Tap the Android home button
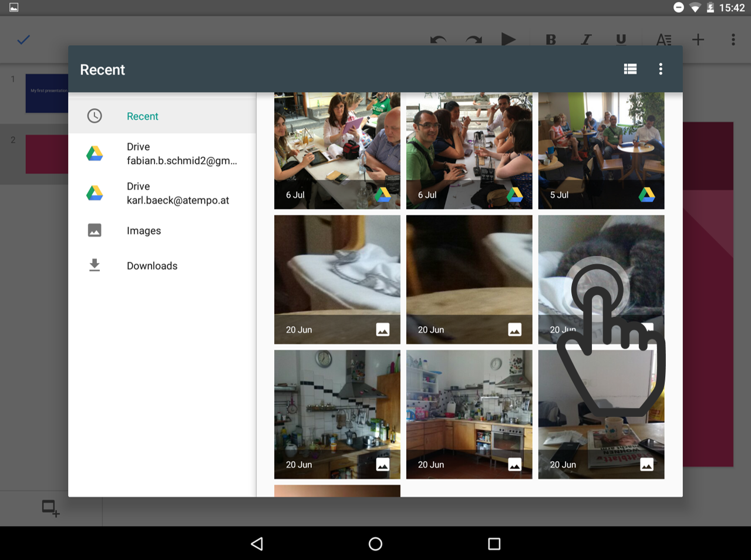This screenshot has width=751, height=560. pyautogui.click(x=375, y=544)
